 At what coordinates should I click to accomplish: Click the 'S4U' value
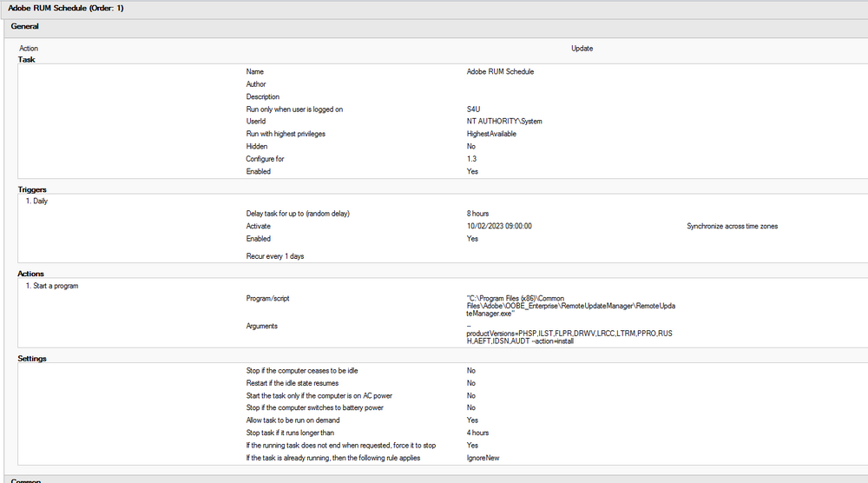473,109
